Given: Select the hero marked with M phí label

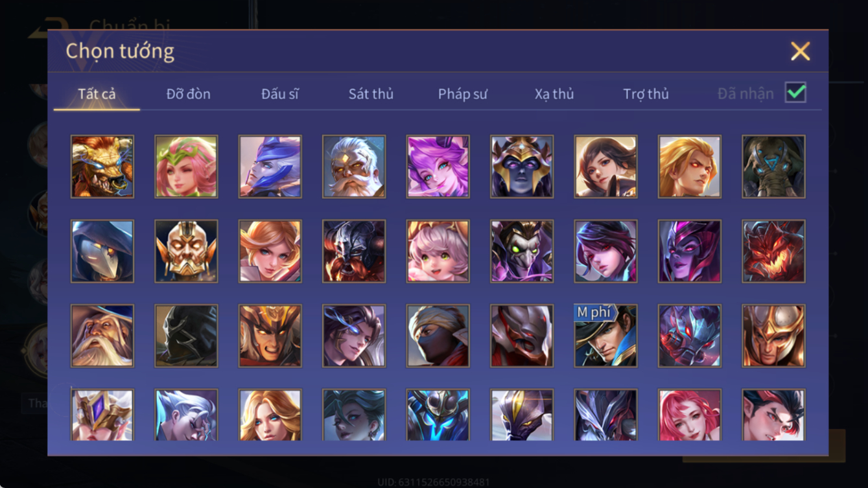Looking at the screenshot, I should pos(605,336).
